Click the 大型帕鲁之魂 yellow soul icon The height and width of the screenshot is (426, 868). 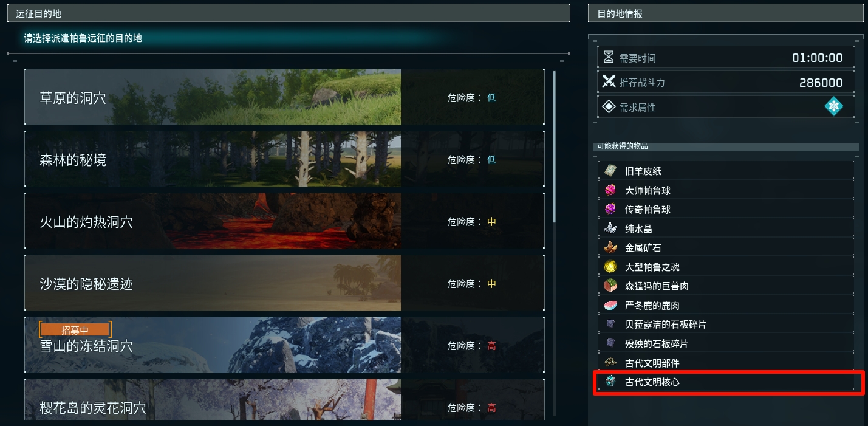tap(610, 267)
